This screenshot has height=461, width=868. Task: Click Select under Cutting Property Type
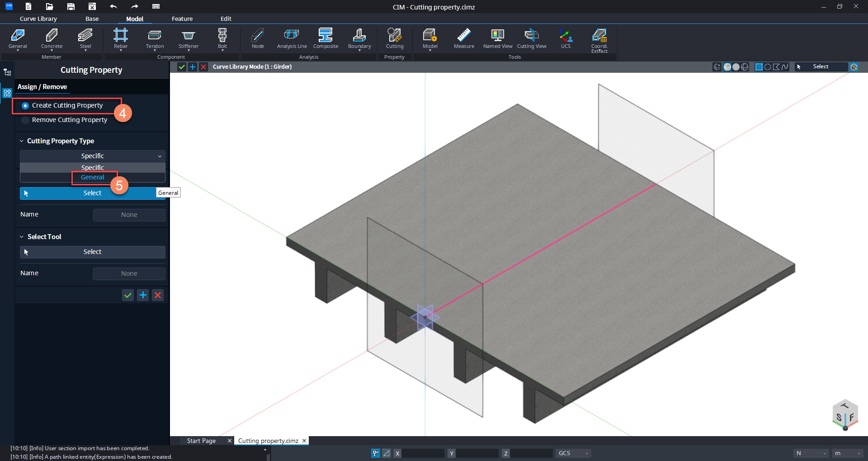coord(92,193)
